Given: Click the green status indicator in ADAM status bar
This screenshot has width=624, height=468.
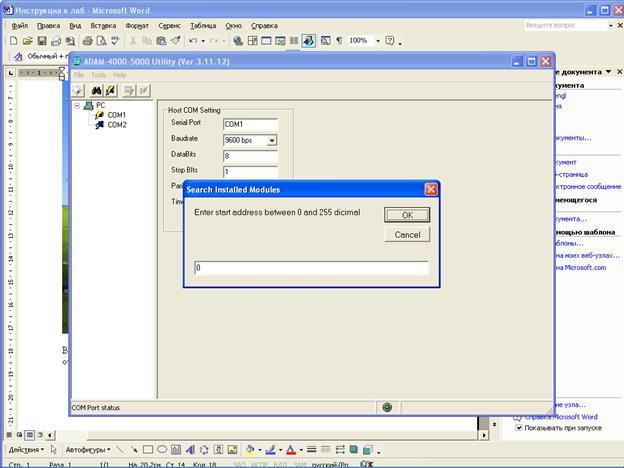Looking at the screenshot, I should 387,407.
